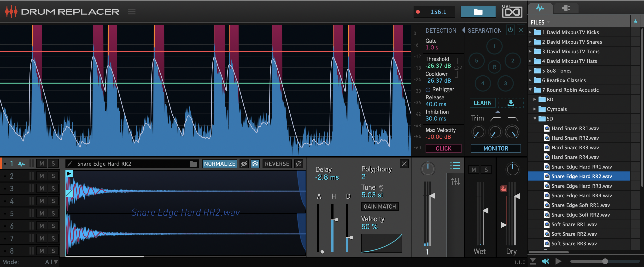Viewport: 644px width, 267px height.
Task: Click the sample waveform play marker
Action: click(69, 174)
